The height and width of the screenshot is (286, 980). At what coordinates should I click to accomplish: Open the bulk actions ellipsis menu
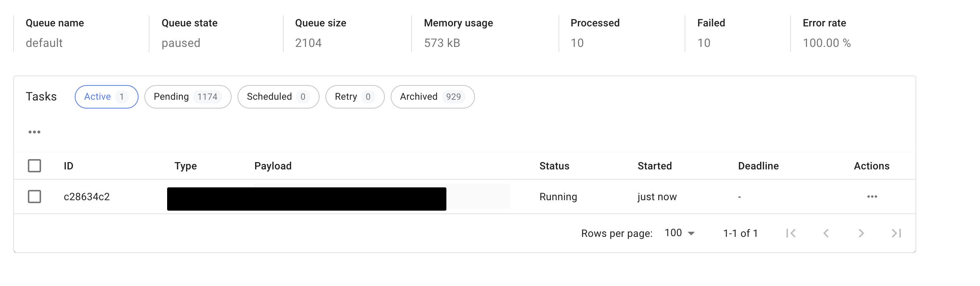[34, 131]
